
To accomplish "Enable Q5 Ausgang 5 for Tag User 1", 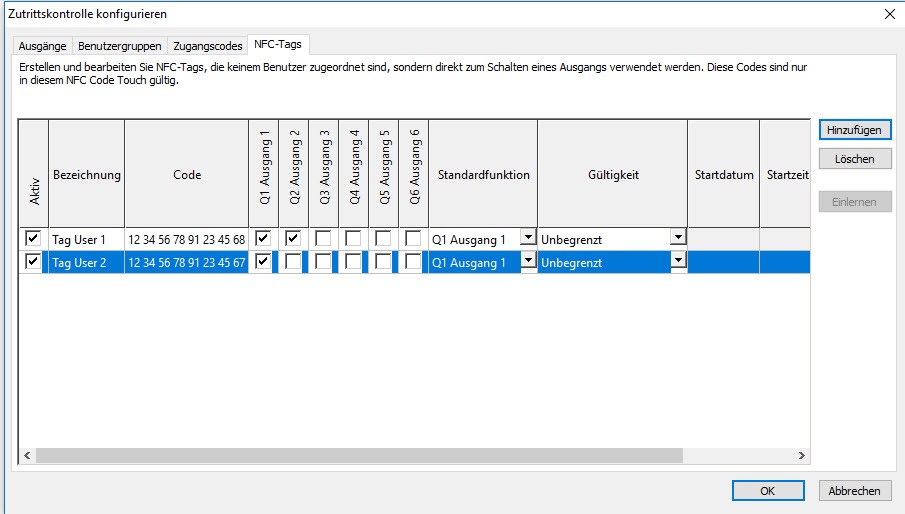I will point(383,238).
